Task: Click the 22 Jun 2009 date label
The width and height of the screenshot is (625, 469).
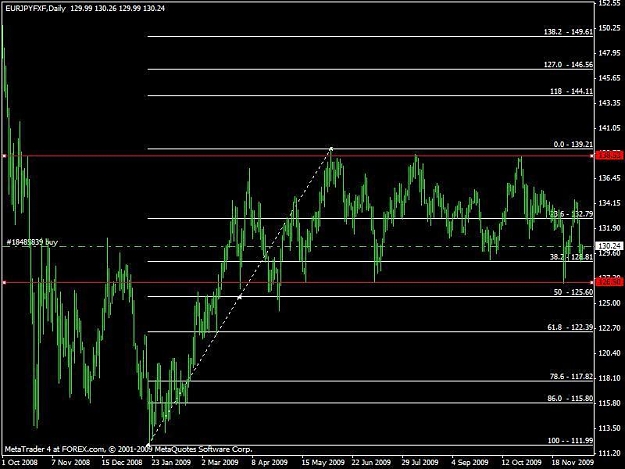Action: tap(371, 462)
